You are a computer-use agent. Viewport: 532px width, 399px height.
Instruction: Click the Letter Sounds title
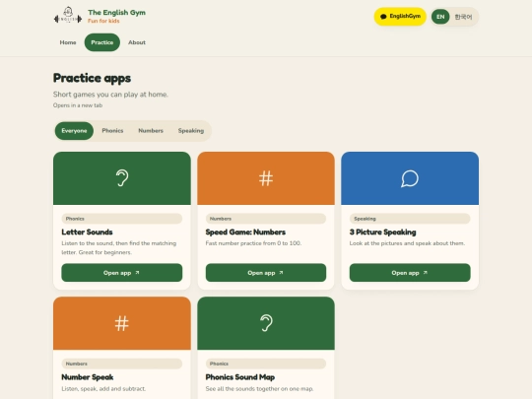click(x=87, y=233)
